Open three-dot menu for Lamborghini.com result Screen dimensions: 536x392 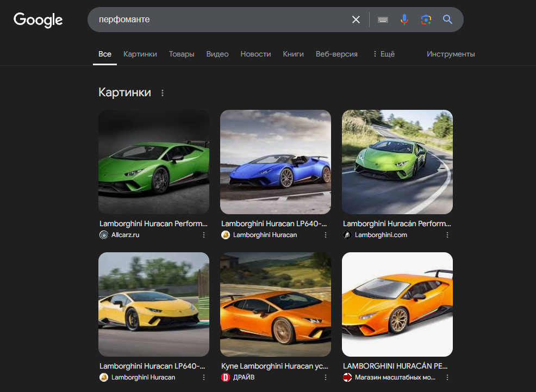coord(447,235)
